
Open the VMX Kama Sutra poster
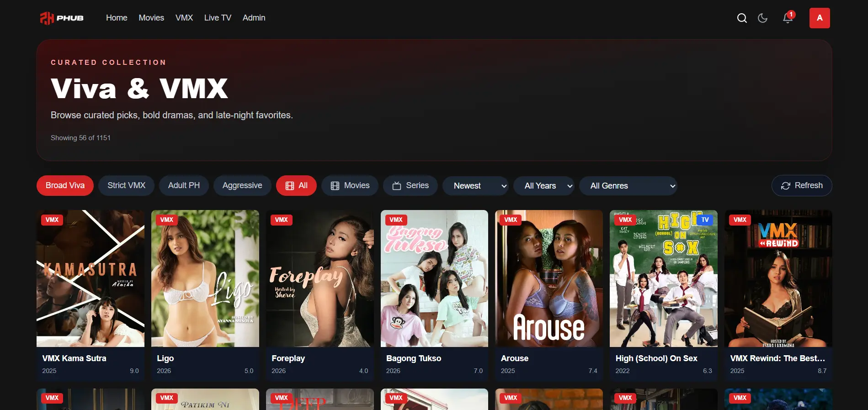91,279
